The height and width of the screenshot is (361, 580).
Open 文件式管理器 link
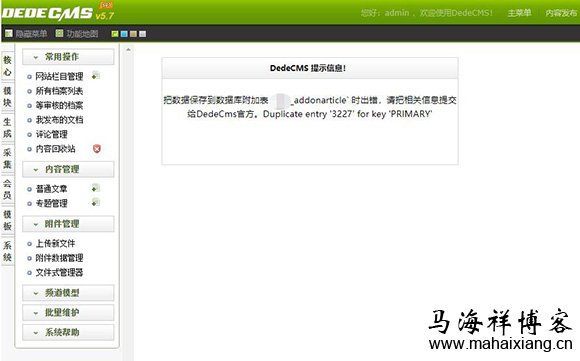pos(59,273)
